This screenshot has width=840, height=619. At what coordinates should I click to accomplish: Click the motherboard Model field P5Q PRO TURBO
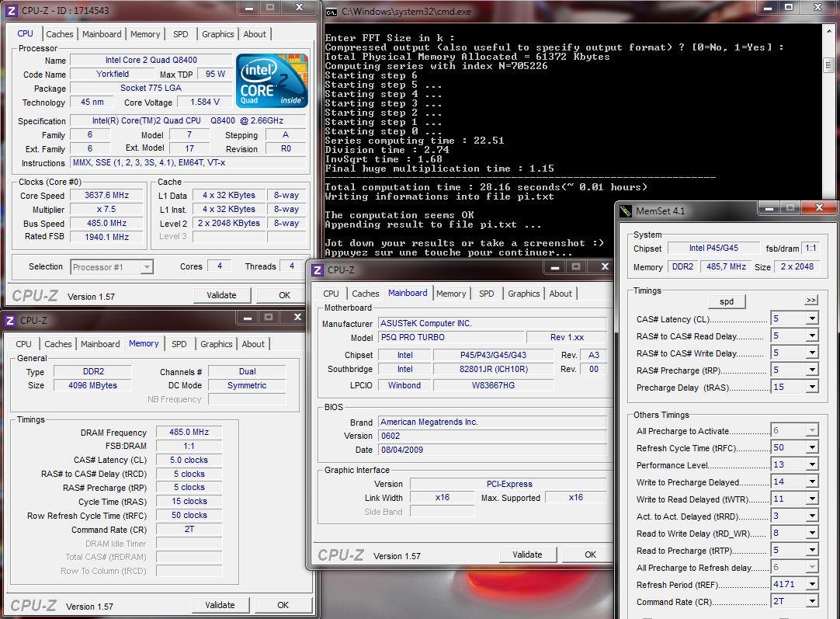[x=451, y=338]
